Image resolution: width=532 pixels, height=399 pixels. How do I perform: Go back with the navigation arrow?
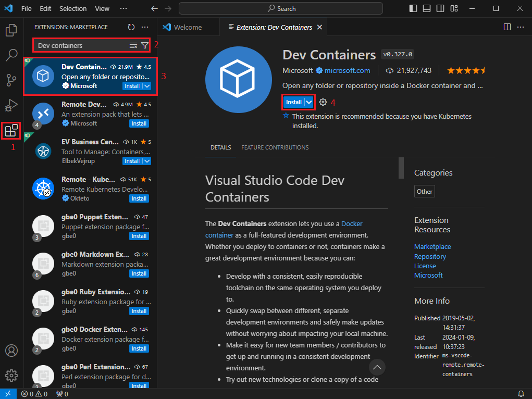pyautogui.click(x=154, y=8)
